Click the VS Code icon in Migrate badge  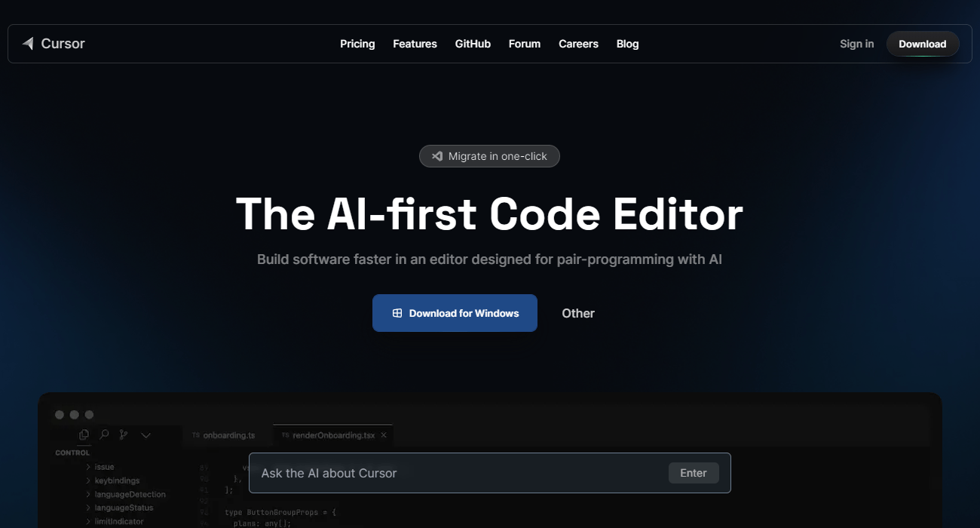pyautogui.click(x=436, y=156)
